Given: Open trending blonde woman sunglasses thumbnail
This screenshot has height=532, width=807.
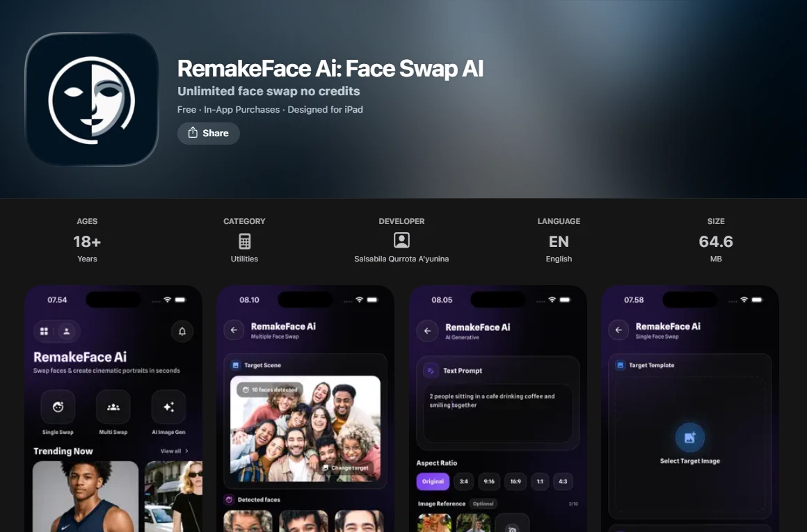Looking at the screenshot, I should pos(173,497).
